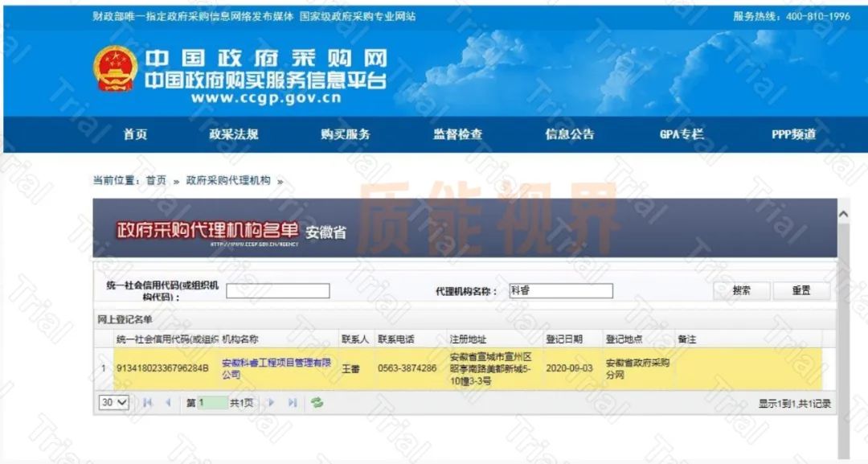Click the 重置 reset button

(801, 290)
